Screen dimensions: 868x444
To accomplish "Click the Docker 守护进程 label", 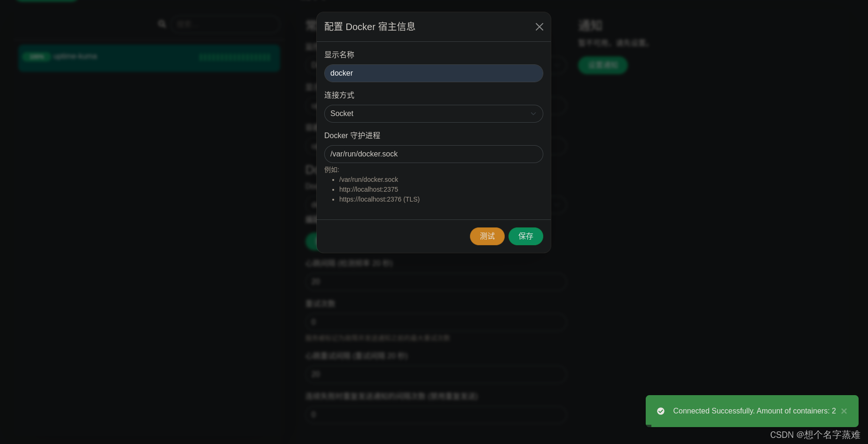I will (x=352, y=135).
